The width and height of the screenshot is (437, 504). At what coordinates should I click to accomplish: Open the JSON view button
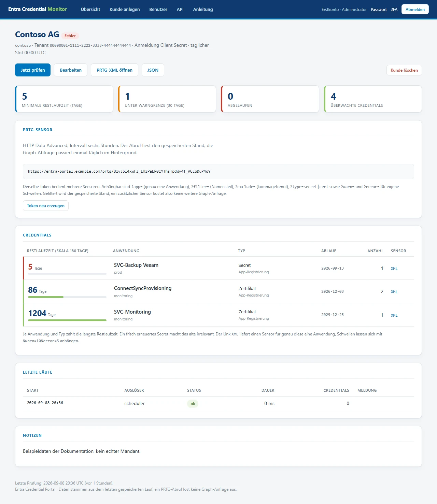pyautogui.click(x=153, y=70)
